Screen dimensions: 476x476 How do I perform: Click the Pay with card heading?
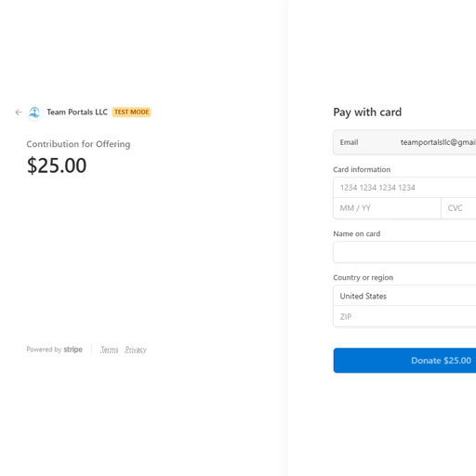click(x=367, y=112)
